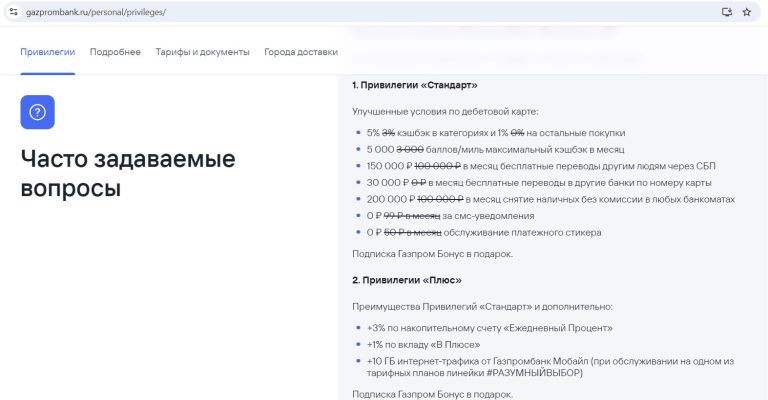Click the Часто задаваемые вопросы heading

point(128,173)
